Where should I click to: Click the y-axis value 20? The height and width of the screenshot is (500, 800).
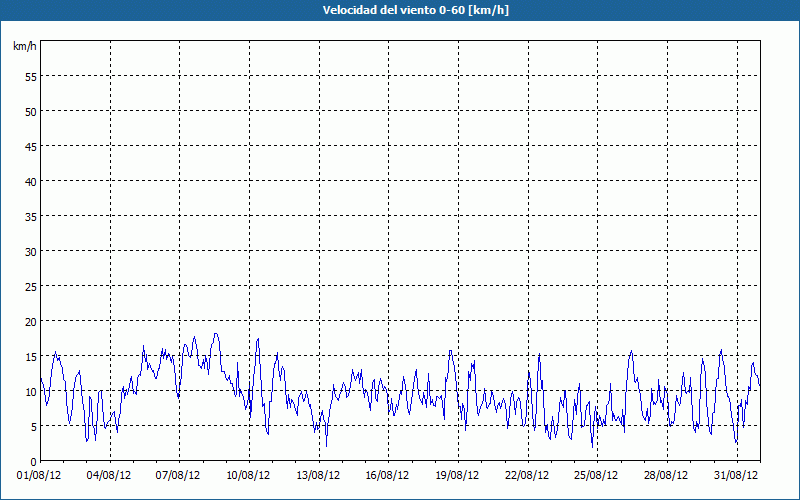pyautogui.click(x=31, y=321)
